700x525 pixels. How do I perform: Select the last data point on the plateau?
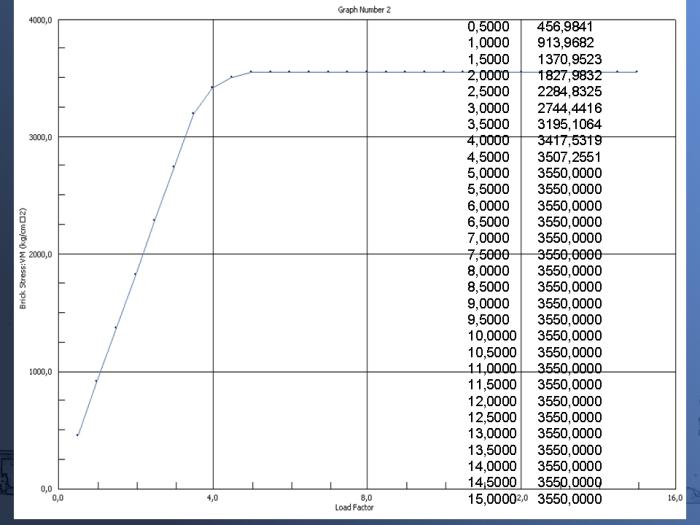[636, 72]
